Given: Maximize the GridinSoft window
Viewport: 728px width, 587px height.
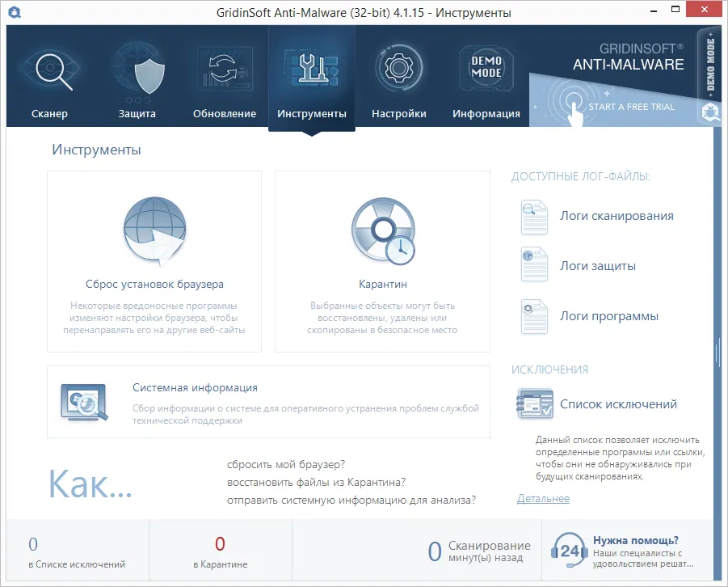Looking at the screenshot, I should coord(675,9).
